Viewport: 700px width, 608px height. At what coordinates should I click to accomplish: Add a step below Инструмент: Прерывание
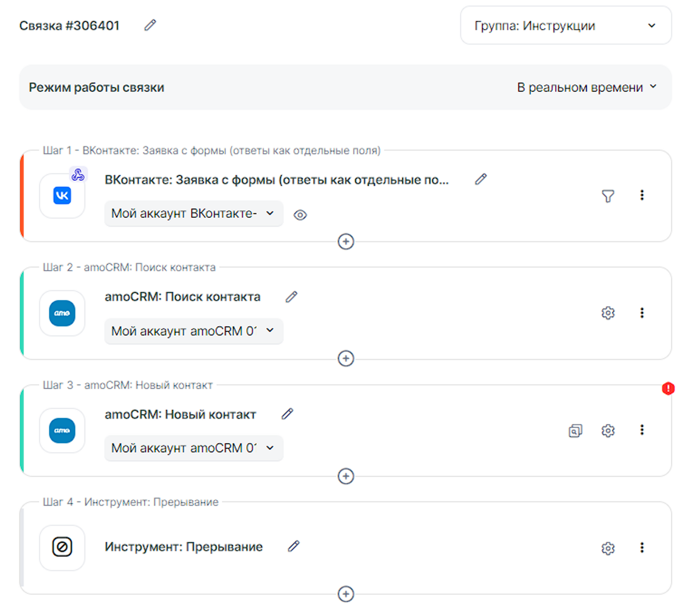(x=346, y=594)
